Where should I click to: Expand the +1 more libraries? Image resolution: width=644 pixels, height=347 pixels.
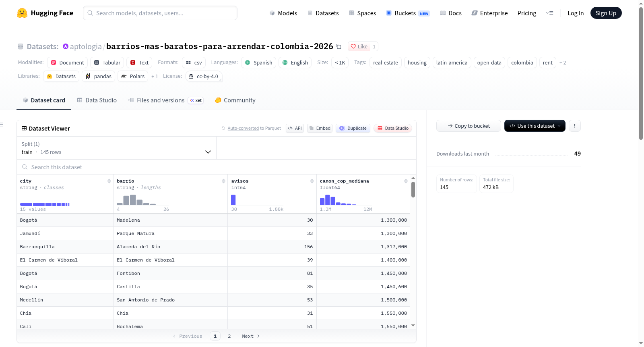(155, 76)
